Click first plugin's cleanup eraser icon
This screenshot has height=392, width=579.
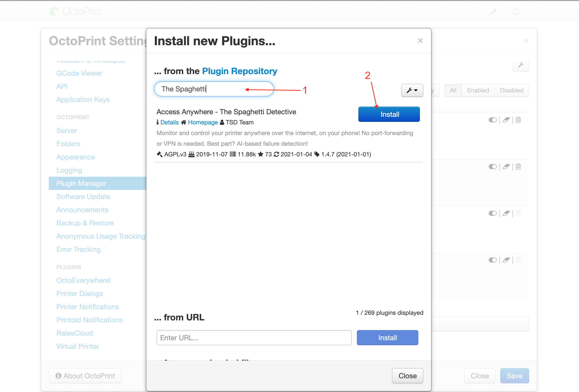point(506,120)
